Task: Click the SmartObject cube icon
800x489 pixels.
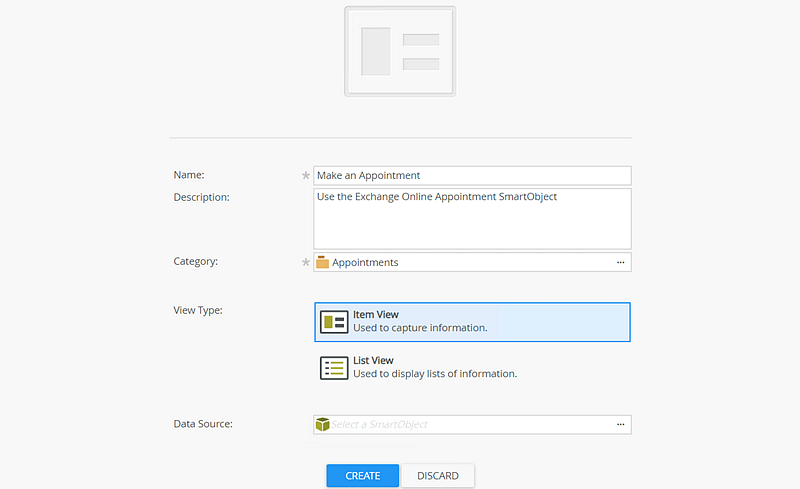Action: point(323,425)
